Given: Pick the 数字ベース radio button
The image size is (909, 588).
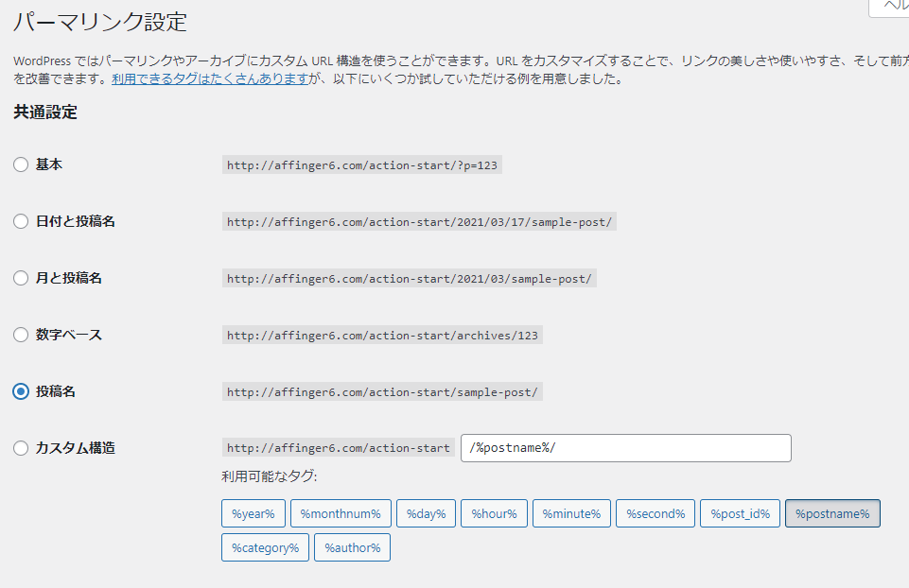Looking at the screenshot, I should [21, 335].
